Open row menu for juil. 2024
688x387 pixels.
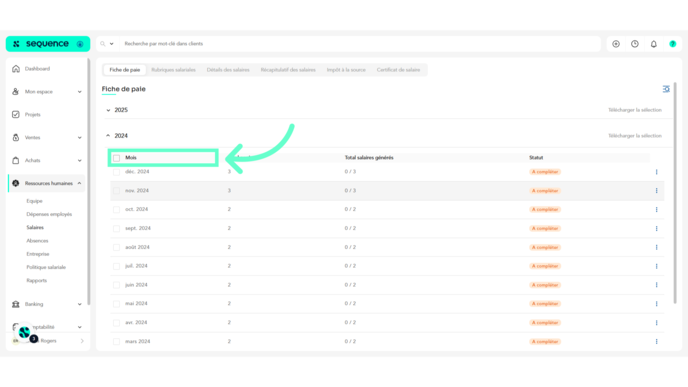pyautogui.click(x=656, y=266)
